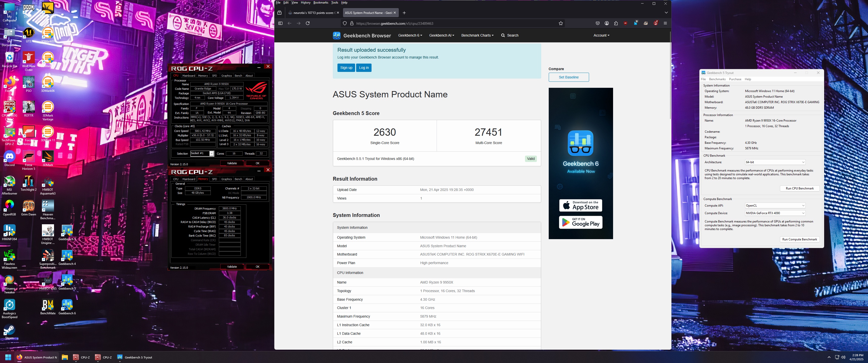The height and width of the screenshot is (363, 868).
Task: Open the volume control in system tray
Action: 843,357
